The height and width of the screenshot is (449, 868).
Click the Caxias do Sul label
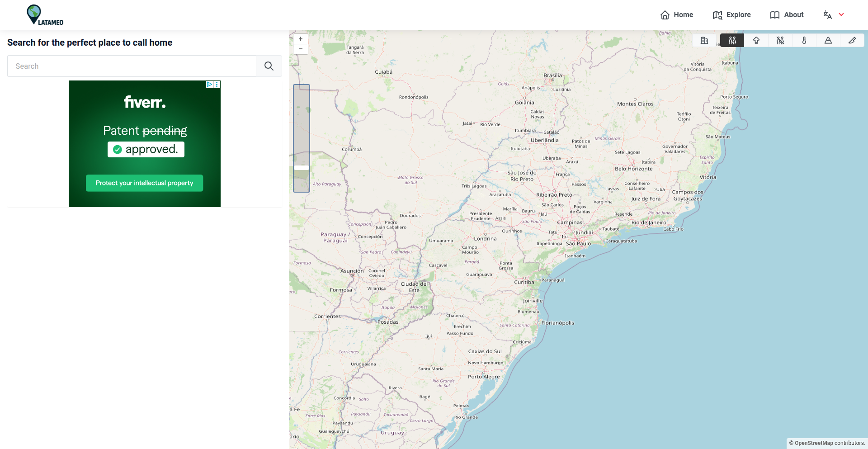485,351
